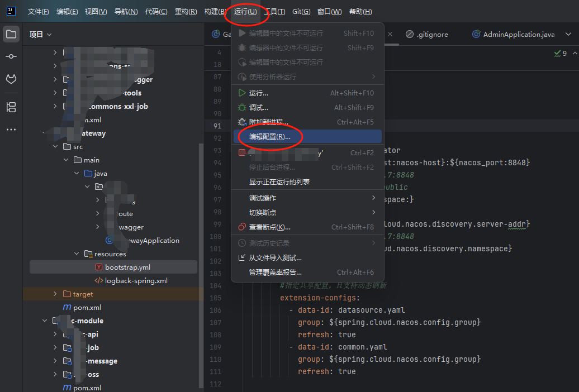The width and height of the screenshot is (579, 392).
Task: Open the 调试操作 submenu
Action: pos(307,198)
